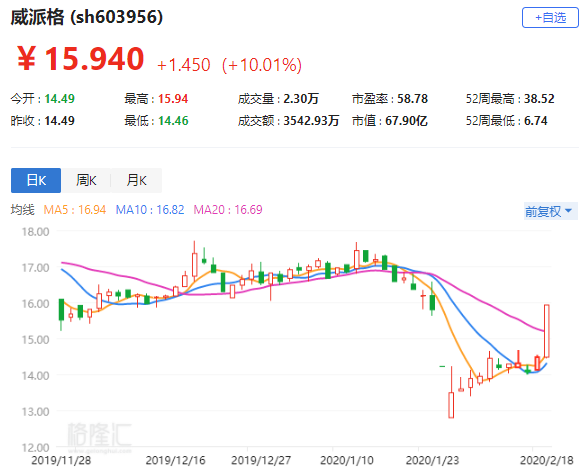Viewport: 584px width, 471px height.
Task: Click the 16.00 price axis label
Action: [35, 303]
